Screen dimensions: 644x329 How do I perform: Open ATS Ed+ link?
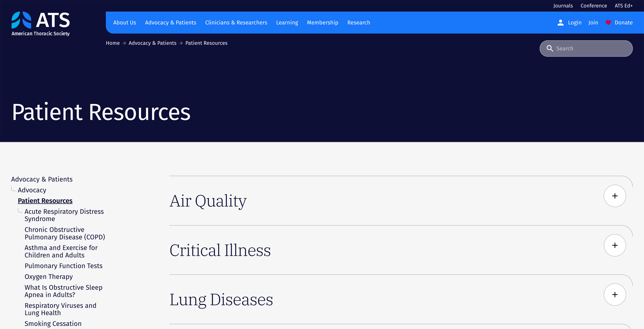pyautogui.click(x=624, y=6)
